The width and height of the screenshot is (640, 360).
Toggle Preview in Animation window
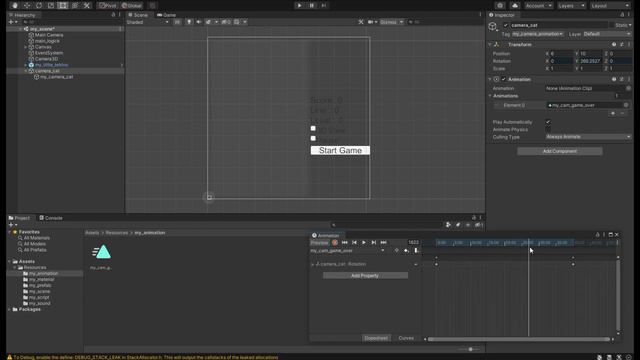(x=320, y=243)
